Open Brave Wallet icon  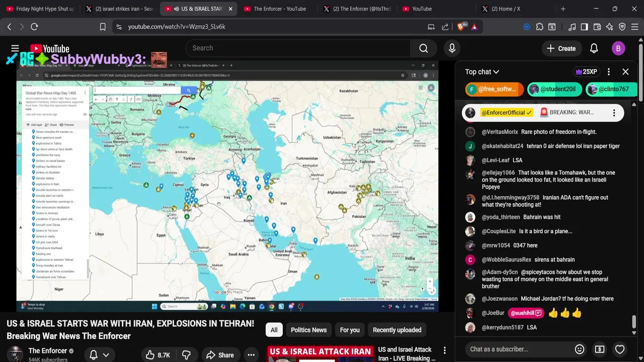pos(597,27)
